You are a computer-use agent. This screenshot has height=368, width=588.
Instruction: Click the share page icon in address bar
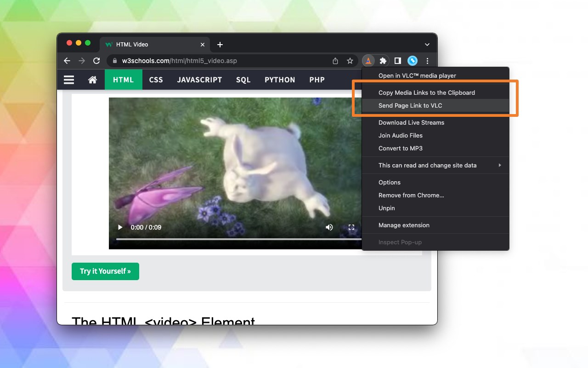coord(335,61)
